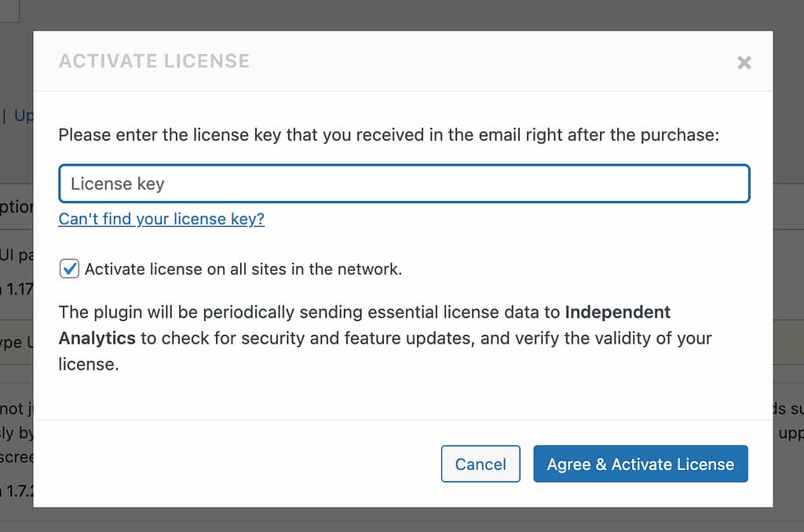This screenshot has height=532, width=804.
Task: Click the dimmed "ption" column header at left
Action: coord(16,206)
